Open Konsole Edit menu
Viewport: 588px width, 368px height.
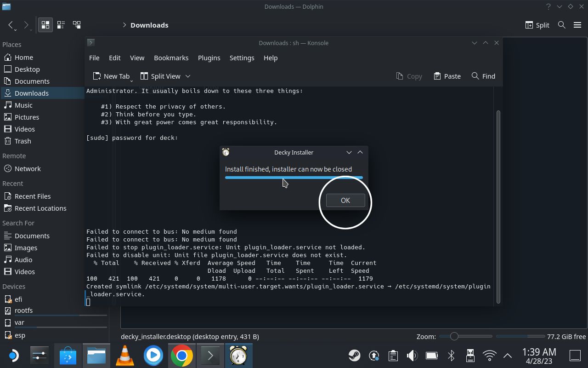pyautogui.click(x=114, y=57)
